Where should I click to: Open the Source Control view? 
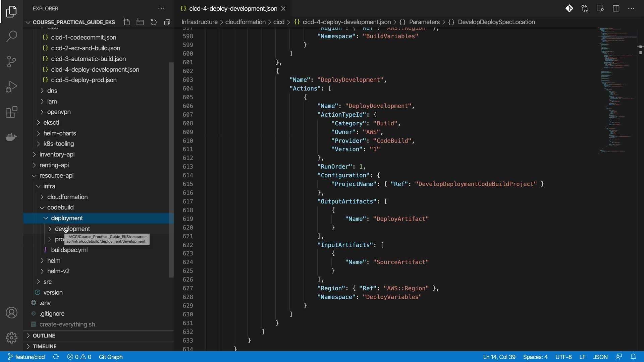point(11,61)
